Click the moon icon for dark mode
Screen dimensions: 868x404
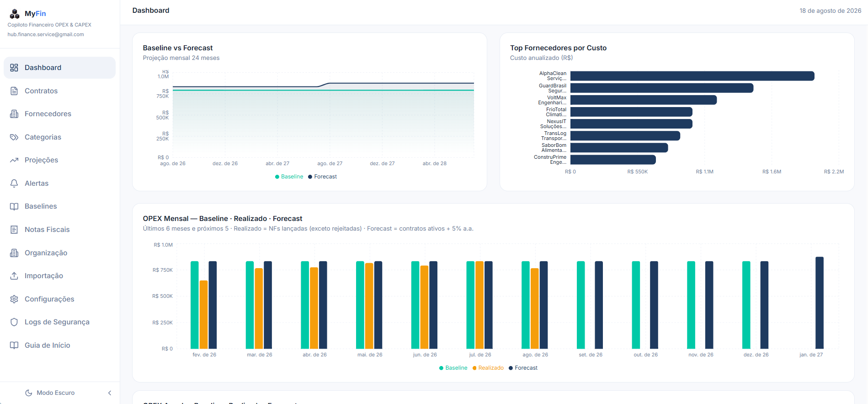point(29,393)
